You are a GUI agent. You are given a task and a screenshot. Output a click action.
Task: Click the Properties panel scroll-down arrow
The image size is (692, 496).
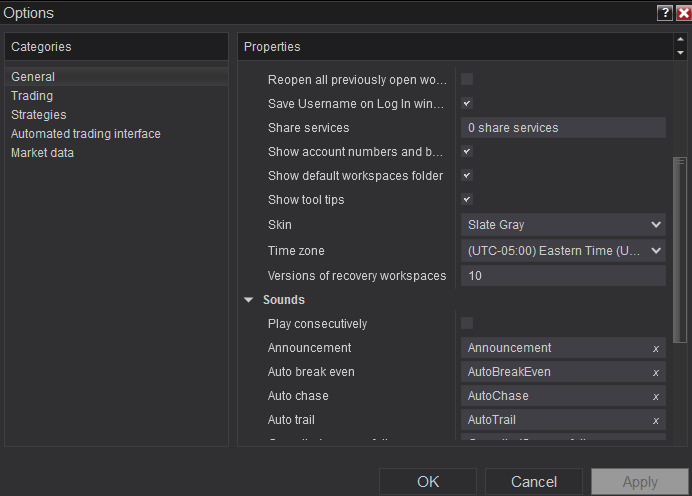[680, 53]
